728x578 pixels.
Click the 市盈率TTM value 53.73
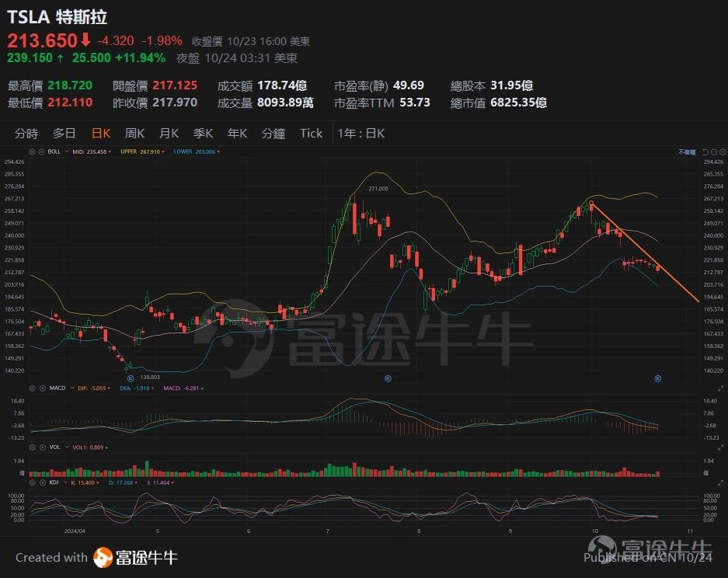[415, 103]
